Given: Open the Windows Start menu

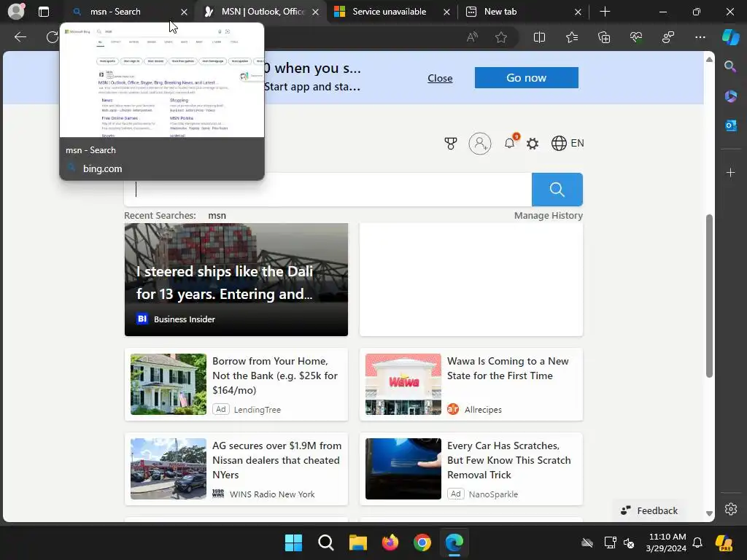Looking at the screenshot, I should pyautogui.click(x=293, y=542).
